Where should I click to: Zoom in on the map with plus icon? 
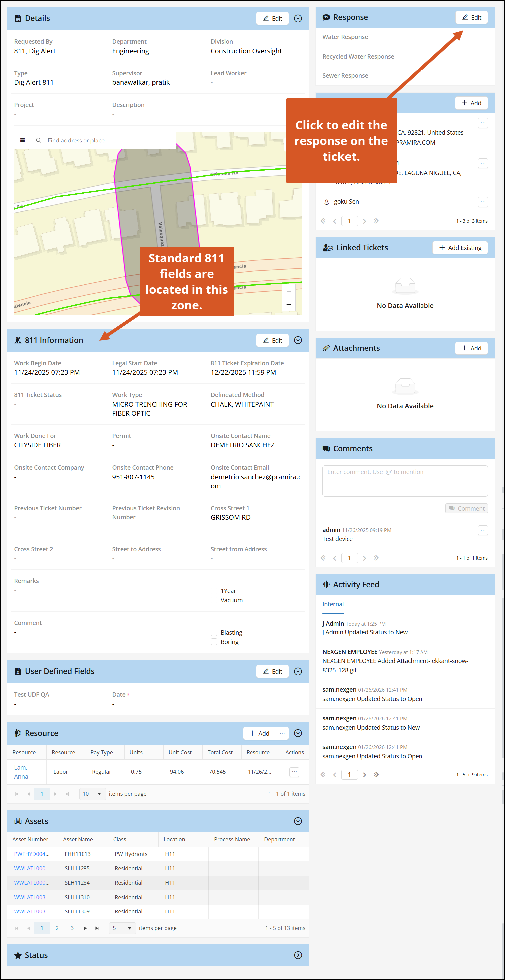(288, 291)
